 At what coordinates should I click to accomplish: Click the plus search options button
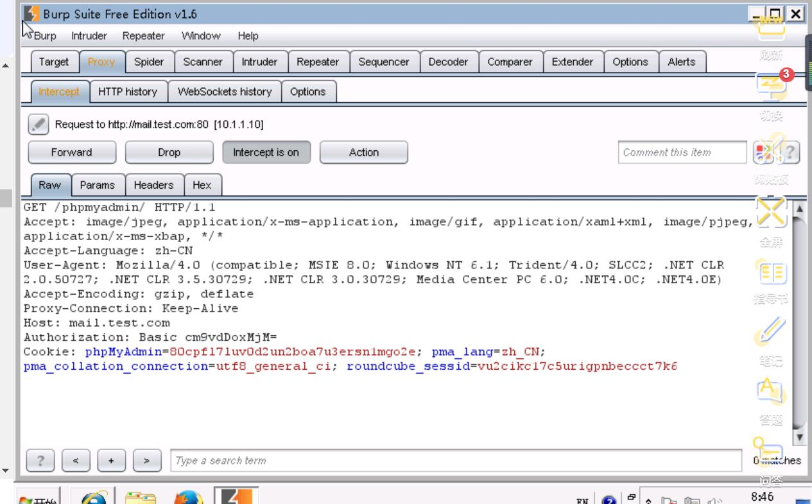pos(111,460)
